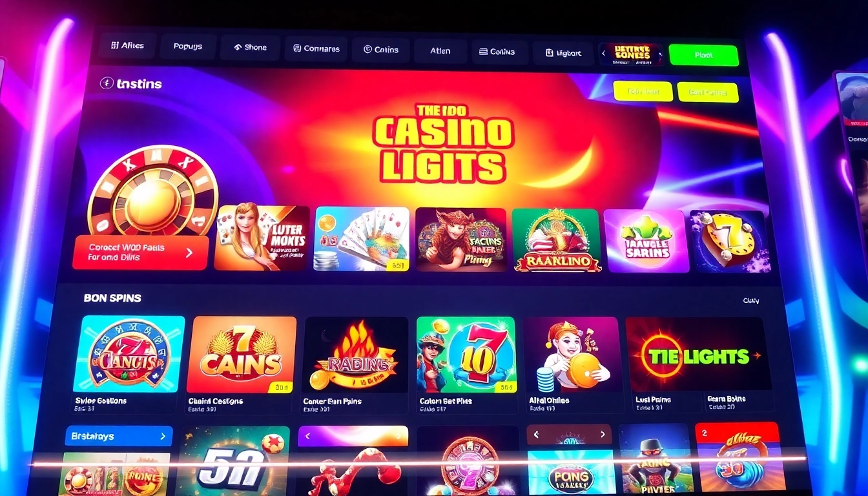Viewport: 868px width, 496px height.
Task: Go to the Cailins tab
Action: [500, 52]
